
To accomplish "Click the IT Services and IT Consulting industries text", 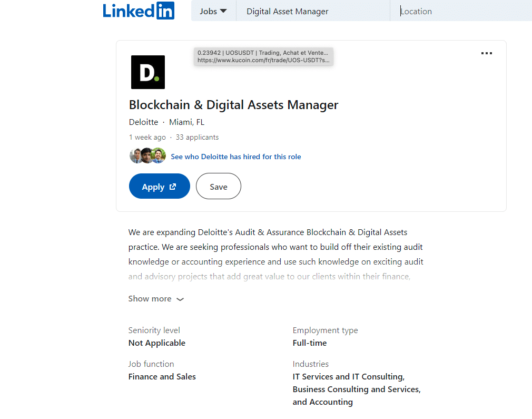I will (x=357, y=389).
